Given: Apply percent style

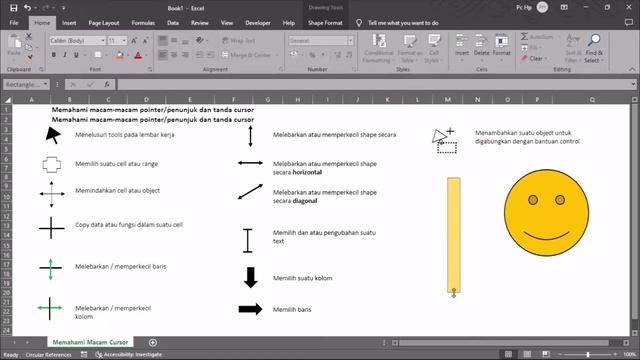Looking at the screenshot, I should click(312, 55).
